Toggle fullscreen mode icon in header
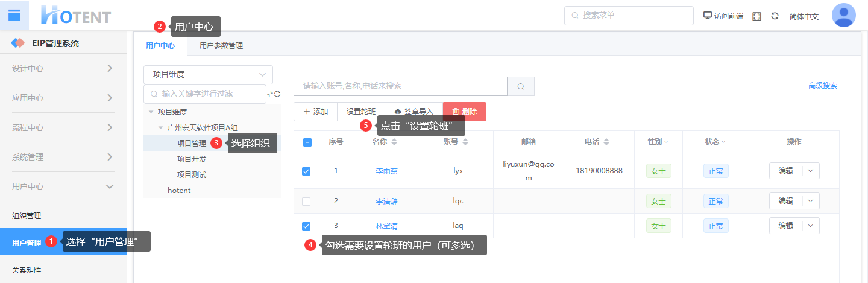 tap(756, 16)
